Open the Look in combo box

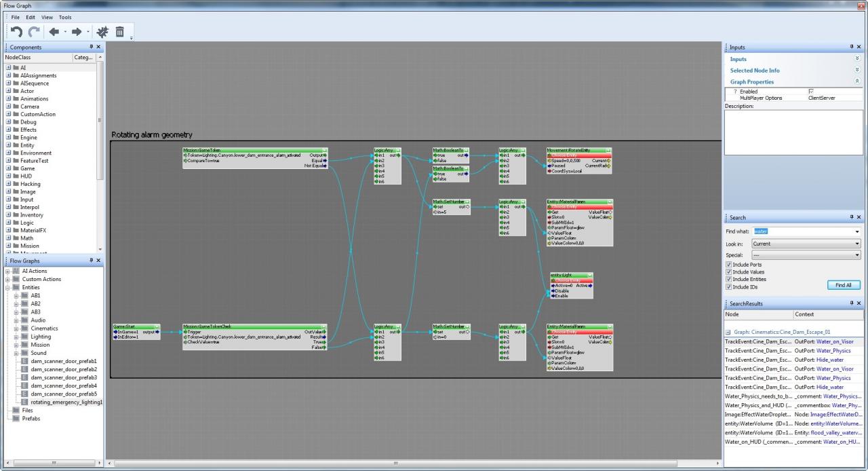point(806,243)
